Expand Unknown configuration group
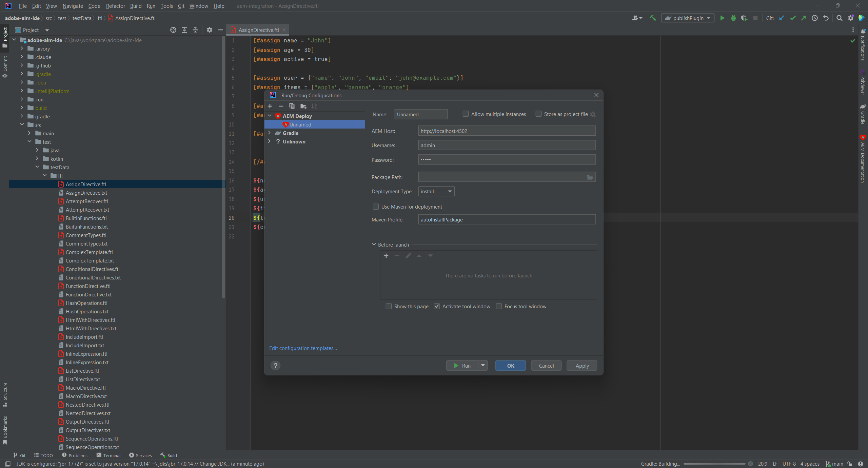 (x=270, y=141)
